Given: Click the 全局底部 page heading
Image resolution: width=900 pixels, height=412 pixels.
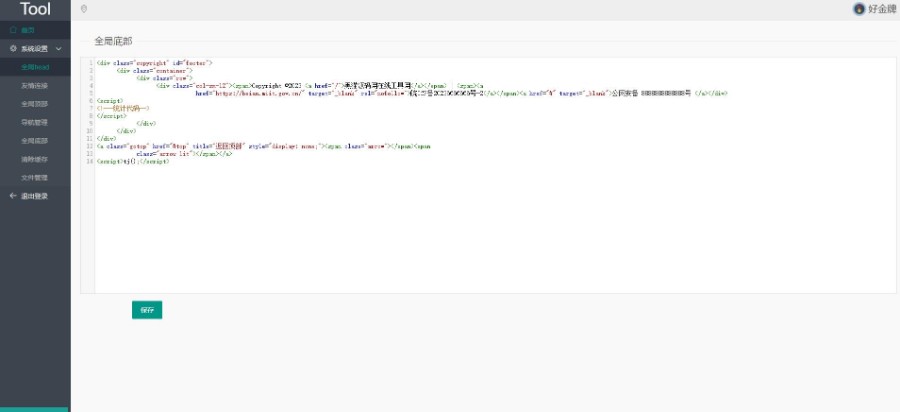Looking at the screenshot, I should coord(113,41).
